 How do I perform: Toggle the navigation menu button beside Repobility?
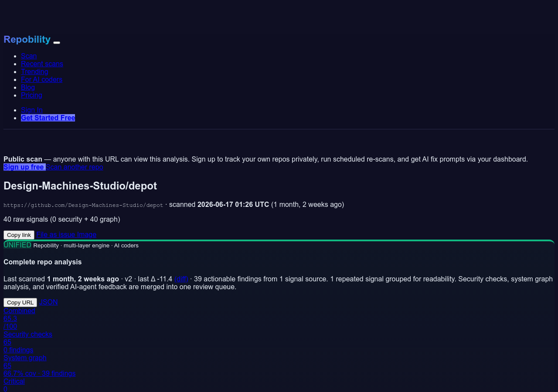tap(57, 42)
